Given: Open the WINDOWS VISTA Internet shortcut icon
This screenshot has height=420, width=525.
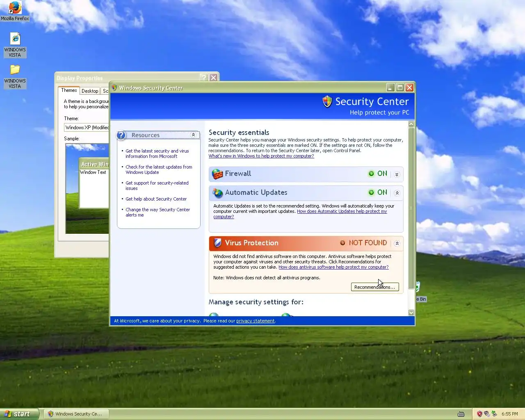Looking at the screenshot, I should click(x=15, y=39).
